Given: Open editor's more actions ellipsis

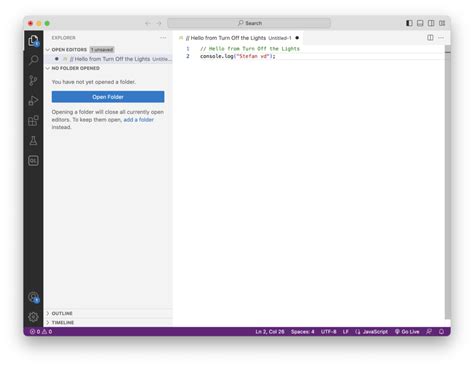Looking at the screenshot, I should pyautogui.click(x=441, y=38).
